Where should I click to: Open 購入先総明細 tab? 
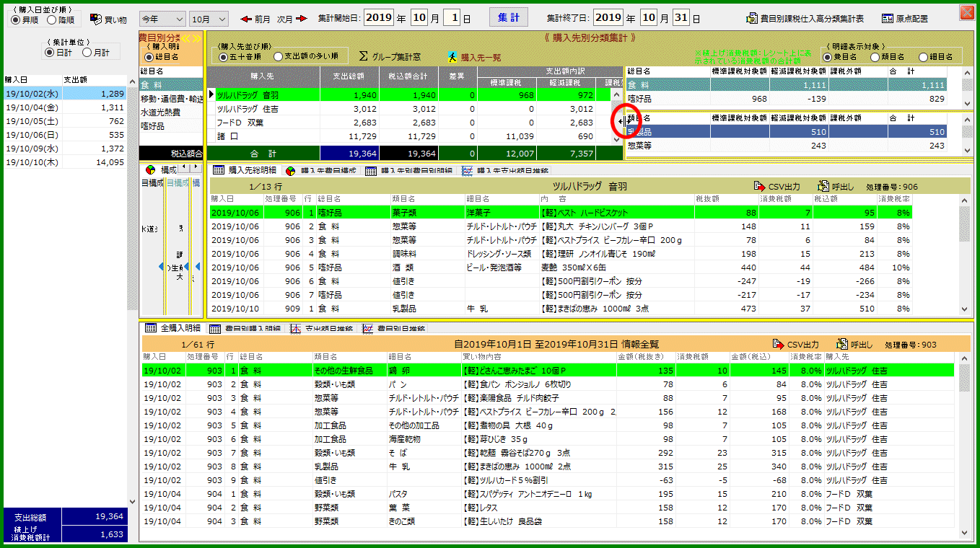pos(244,170)
